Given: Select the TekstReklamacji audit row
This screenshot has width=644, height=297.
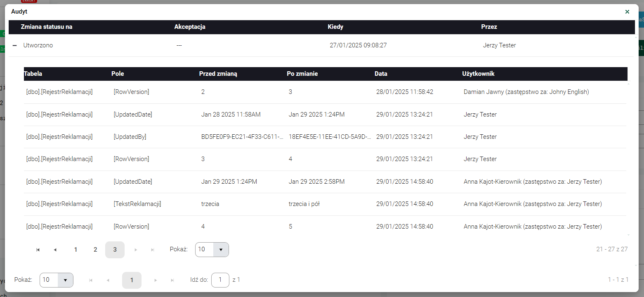Looking at the screenshot, I should click(x=137, y=204).
